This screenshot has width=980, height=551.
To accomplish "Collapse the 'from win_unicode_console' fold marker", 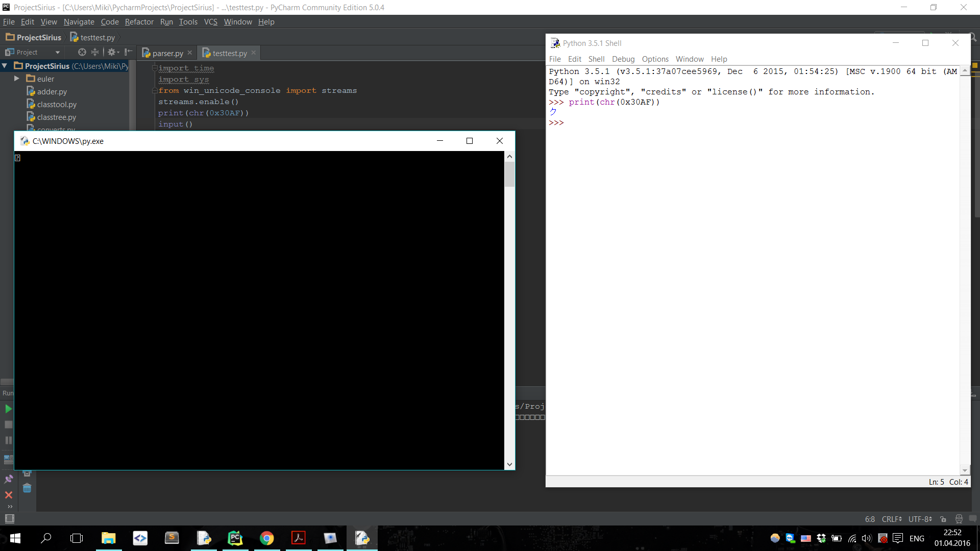I will (154, 90).
